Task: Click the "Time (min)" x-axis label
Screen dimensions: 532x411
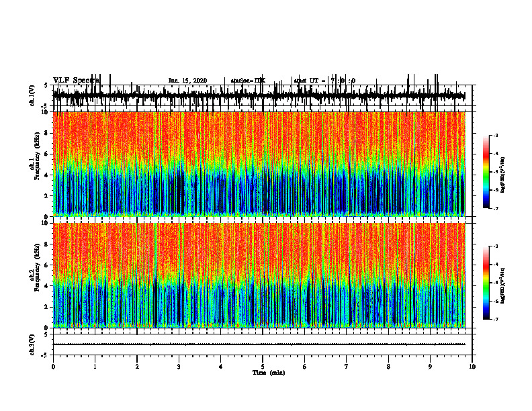Action: click(269, 373)
